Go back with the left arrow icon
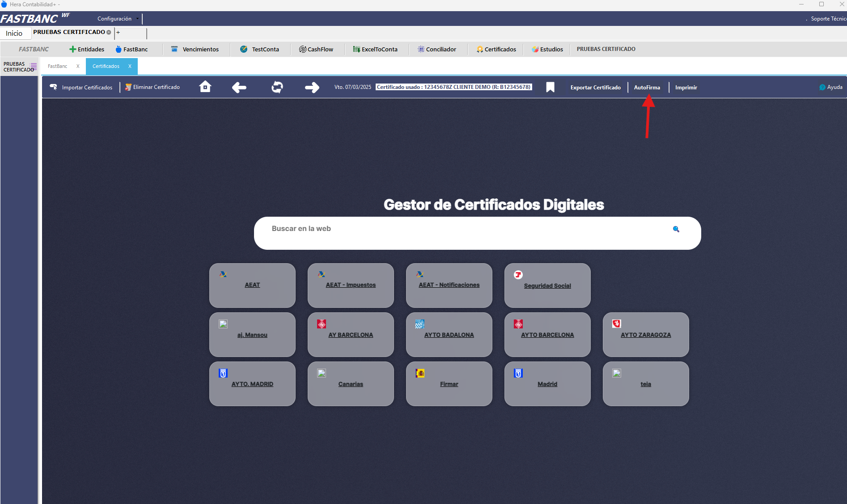The image size is (847, 504). pos(239,87)
